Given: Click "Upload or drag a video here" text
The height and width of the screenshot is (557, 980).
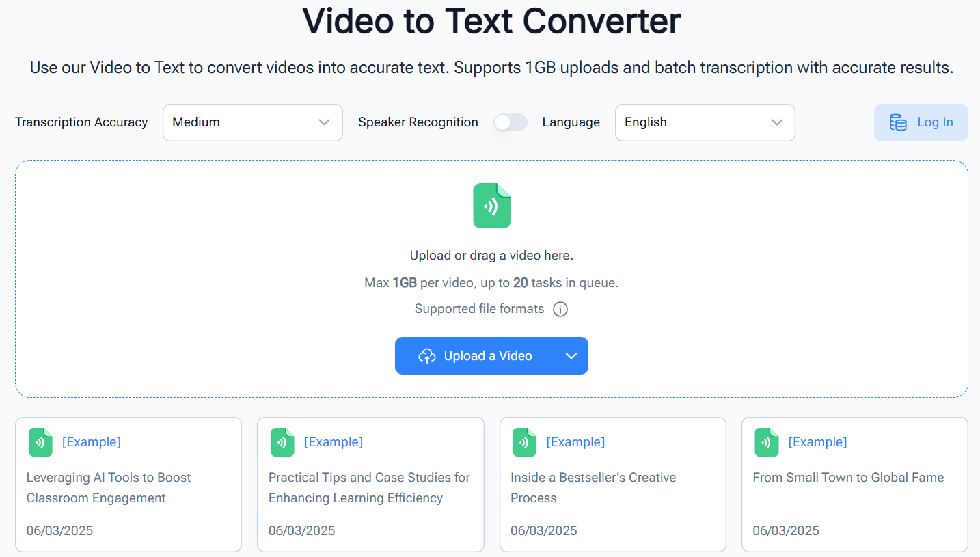Looking at the screenshot, I should (x=491, y=256).
